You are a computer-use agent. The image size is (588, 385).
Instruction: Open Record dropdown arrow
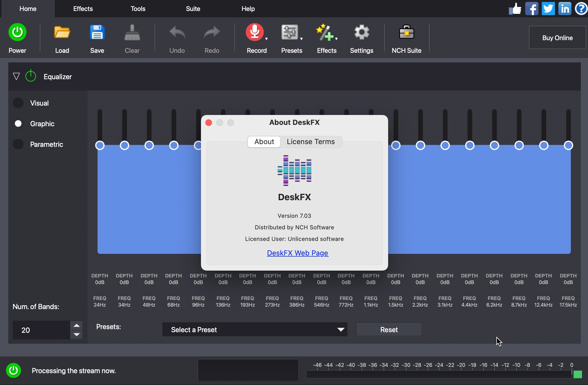coord(266,39)
